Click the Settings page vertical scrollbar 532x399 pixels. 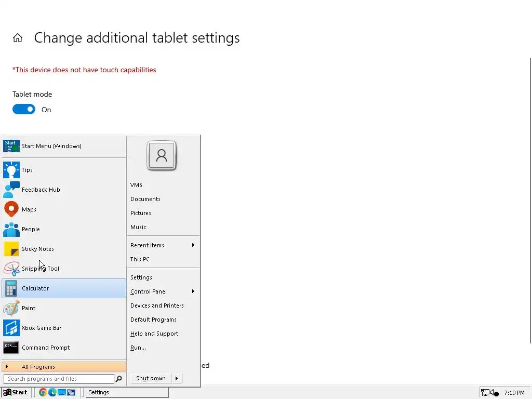click(530, 200)
